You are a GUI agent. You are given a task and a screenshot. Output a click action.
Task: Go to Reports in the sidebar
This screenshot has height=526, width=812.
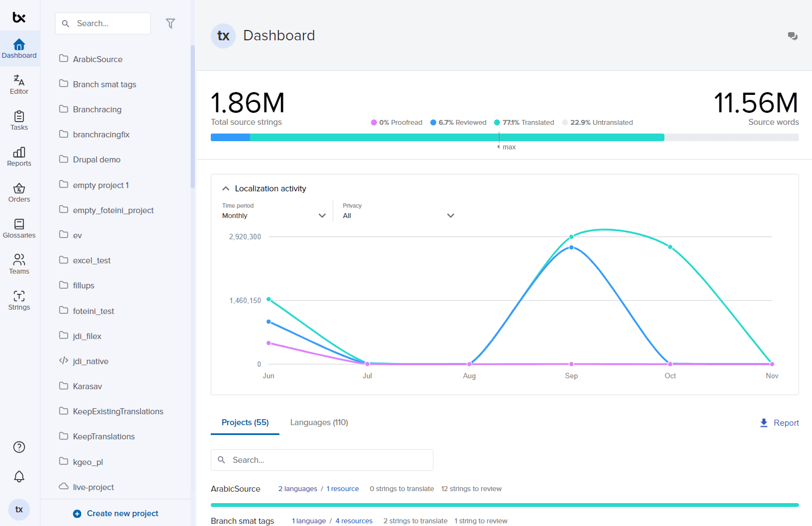[19, 156]
